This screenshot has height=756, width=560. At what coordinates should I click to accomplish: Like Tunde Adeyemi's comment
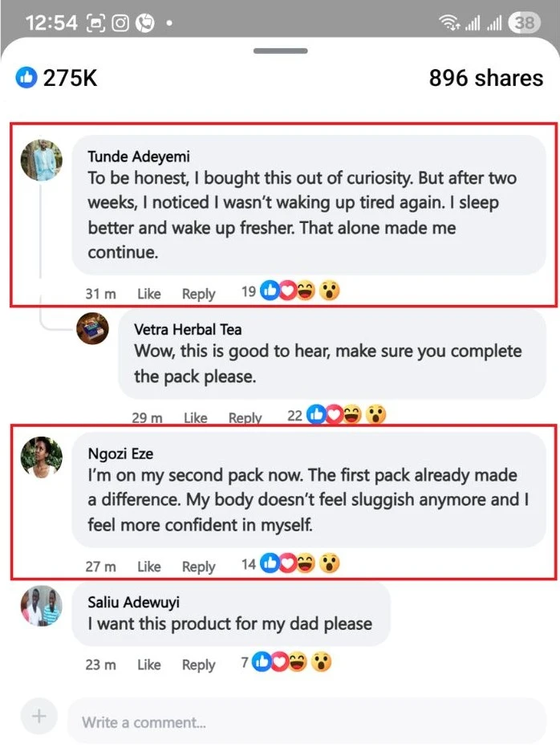pos(148,294)
